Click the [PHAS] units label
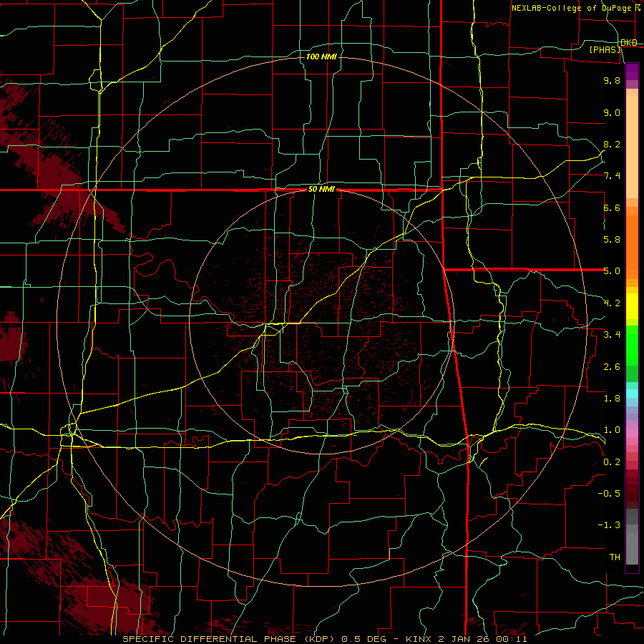Image resolution: width=644 pixels, height=644 pixels. click(605, 50)
